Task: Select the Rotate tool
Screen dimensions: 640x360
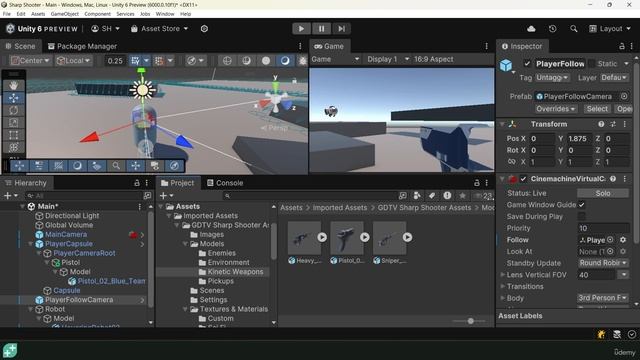Action: pyautogui.click(x=13, y=110)
